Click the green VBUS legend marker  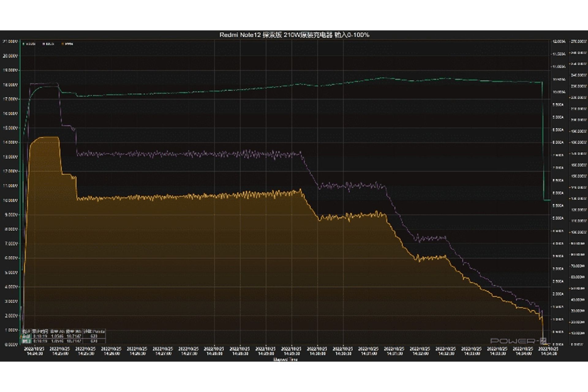24,44
